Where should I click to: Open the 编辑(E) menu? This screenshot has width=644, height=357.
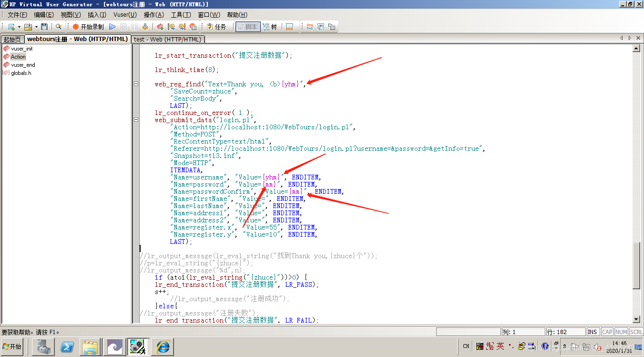pos(43,15)
